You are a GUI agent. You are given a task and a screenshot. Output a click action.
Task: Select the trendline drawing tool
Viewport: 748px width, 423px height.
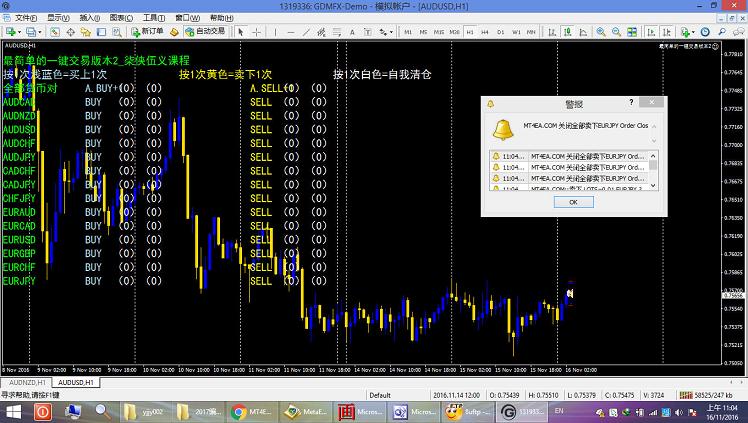tap(306, 32)
